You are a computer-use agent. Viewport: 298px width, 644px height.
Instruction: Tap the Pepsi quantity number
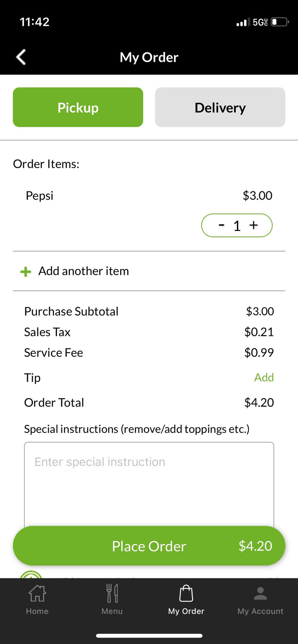pos(237,226)
